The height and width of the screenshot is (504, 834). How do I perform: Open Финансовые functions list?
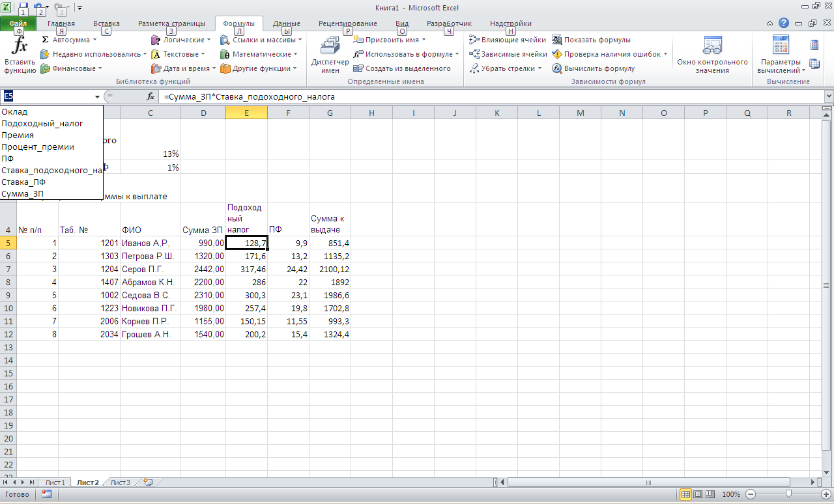(71, 68)
